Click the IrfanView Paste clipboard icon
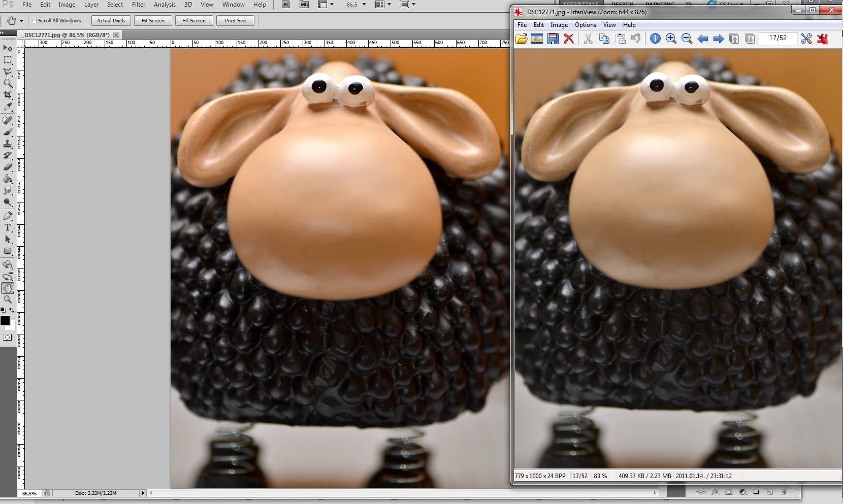Viewport: 843px width, 504px height. pyautogui.click(x=620, y=39)
